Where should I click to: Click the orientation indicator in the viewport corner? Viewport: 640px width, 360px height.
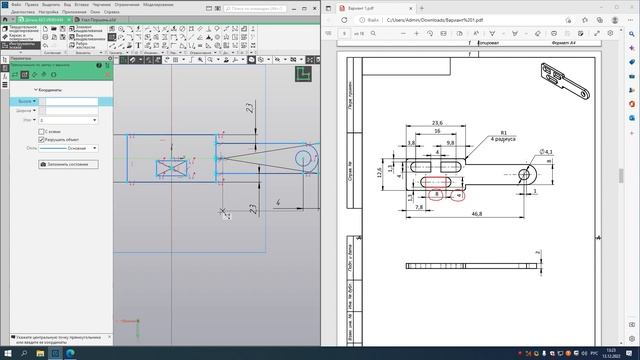pyautogui.click(x=303, y=74)
